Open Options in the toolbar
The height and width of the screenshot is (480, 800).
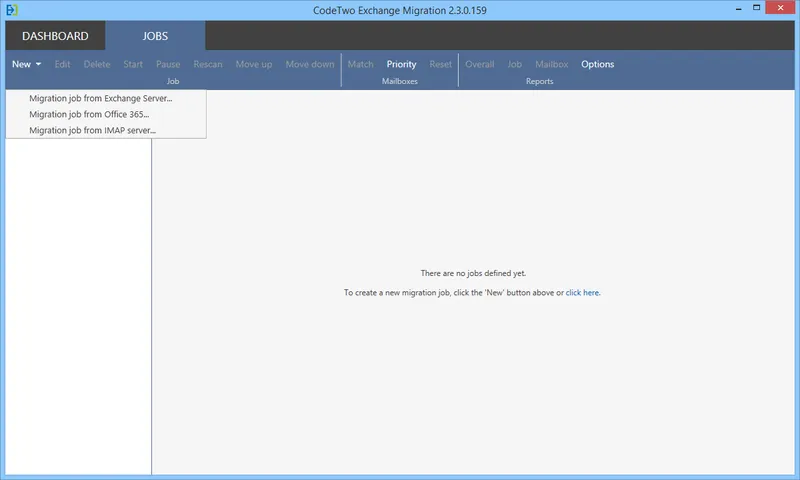point(598,64)
